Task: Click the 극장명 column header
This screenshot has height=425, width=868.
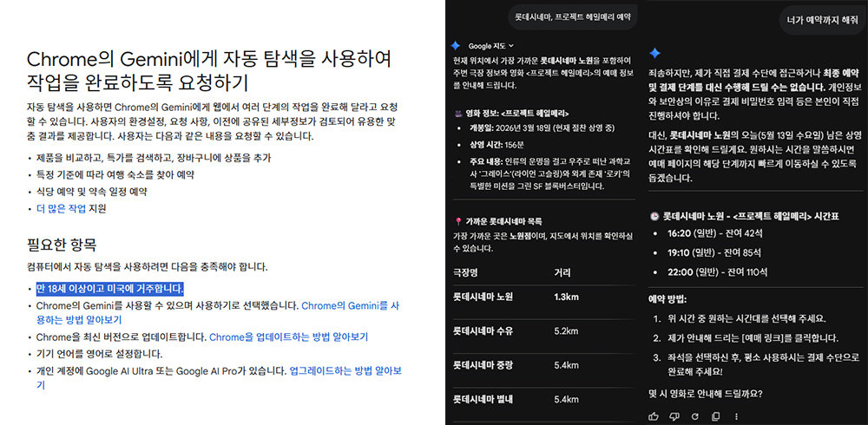Action: [465, 273]
